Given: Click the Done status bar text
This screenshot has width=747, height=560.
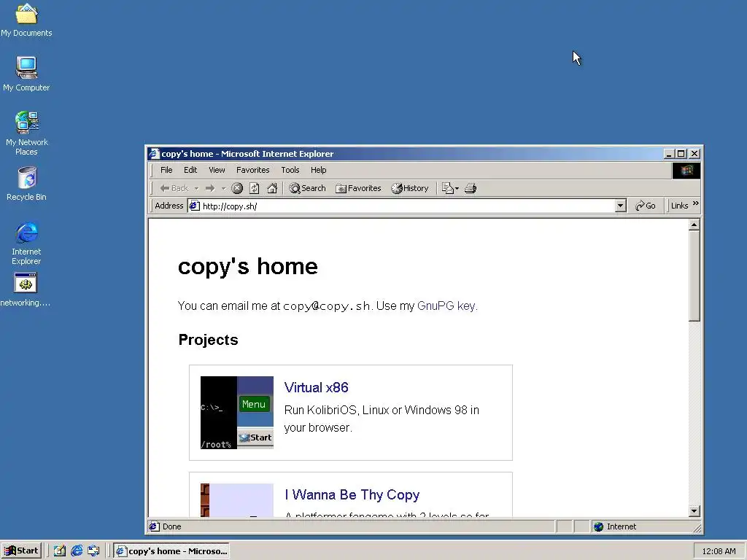Looking at the screenshot, I should [171, 526].
